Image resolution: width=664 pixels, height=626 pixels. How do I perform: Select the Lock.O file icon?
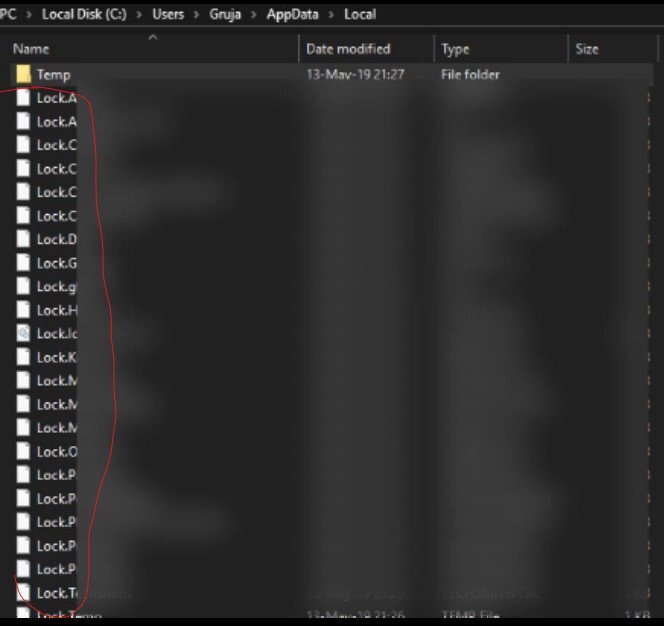[23, 451]
